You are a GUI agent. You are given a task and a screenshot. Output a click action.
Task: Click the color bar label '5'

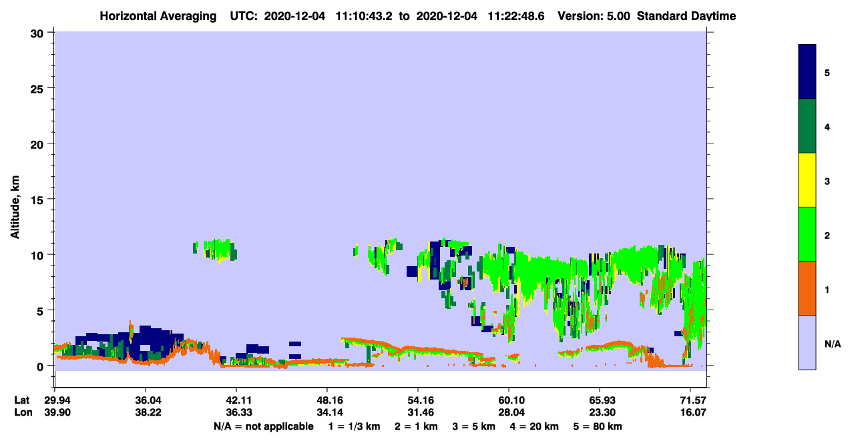click(x=827, y=73)
